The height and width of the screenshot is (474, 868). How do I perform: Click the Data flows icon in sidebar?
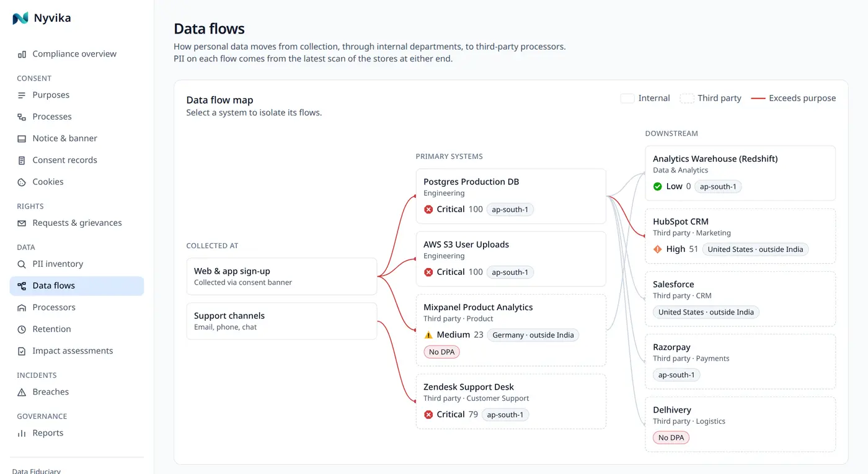(22, 285)
